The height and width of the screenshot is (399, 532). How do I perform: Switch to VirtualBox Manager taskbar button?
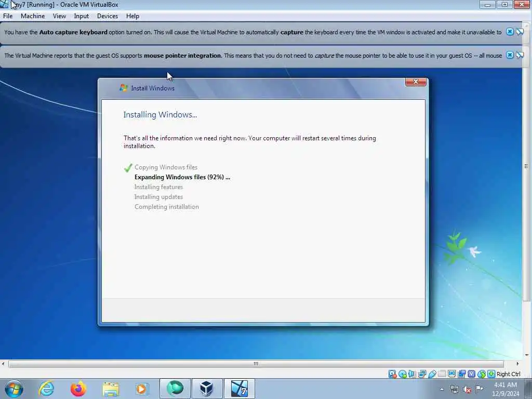click(x=207, y=389)
